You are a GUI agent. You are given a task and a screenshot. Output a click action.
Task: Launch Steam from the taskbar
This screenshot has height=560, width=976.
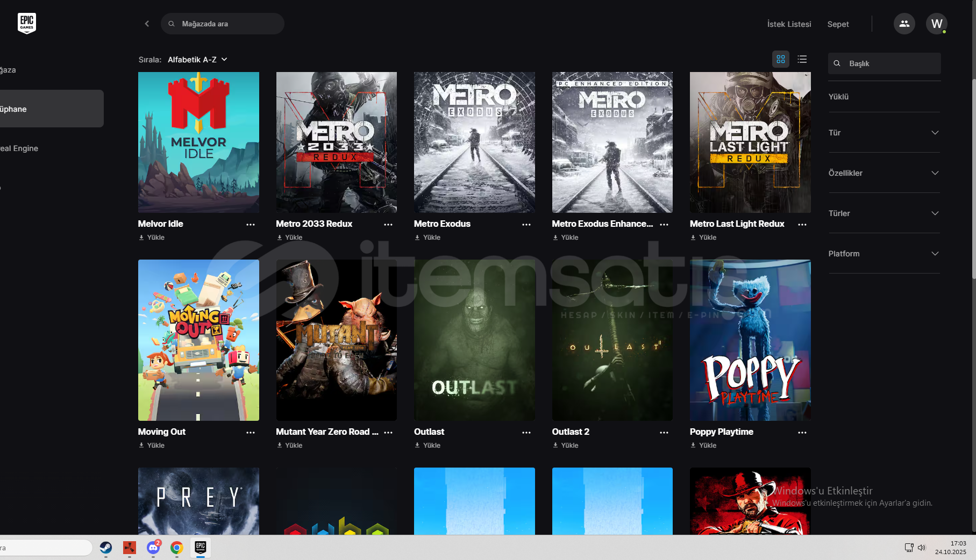click(x=106, y=548)
